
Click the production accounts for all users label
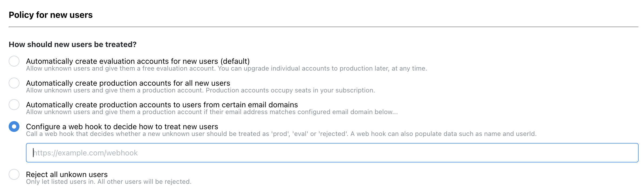pyautogui.click(x=128, y=83)
